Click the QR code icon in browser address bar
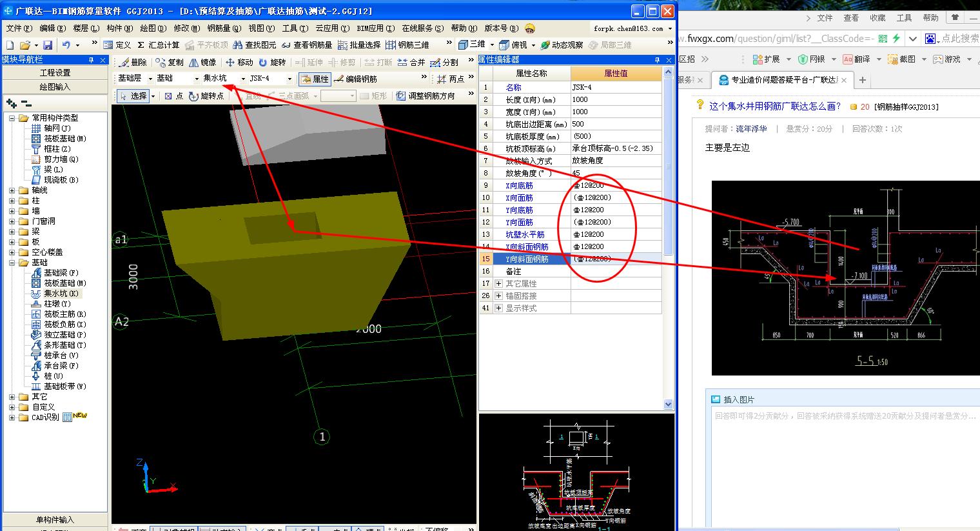980x531 pixels. click(x=883, y=39)
